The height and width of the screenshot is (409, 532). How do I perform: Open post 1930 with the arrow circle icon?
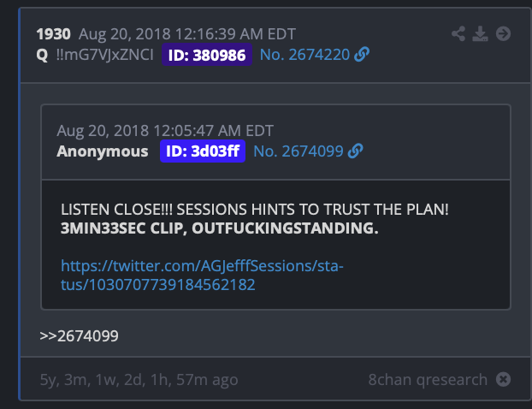(x=503, y=34)
